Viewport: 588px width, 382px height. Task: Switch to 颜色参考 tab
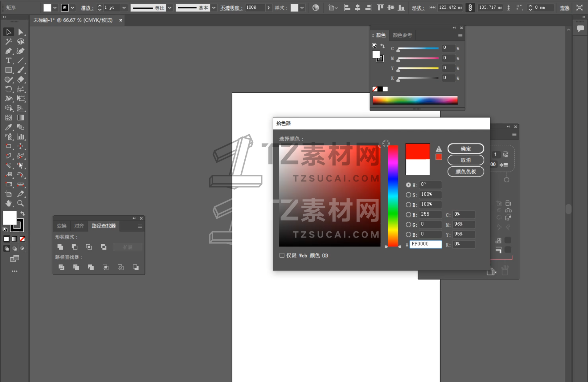[402, 35]
